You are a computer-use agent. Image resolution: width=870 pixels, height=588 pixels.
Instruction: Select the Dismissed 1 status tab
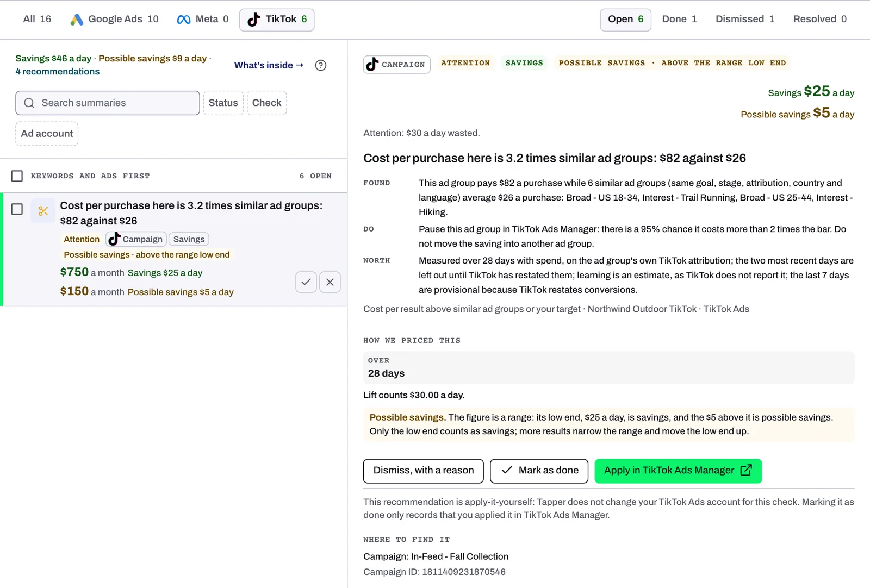tap(745, 20)
